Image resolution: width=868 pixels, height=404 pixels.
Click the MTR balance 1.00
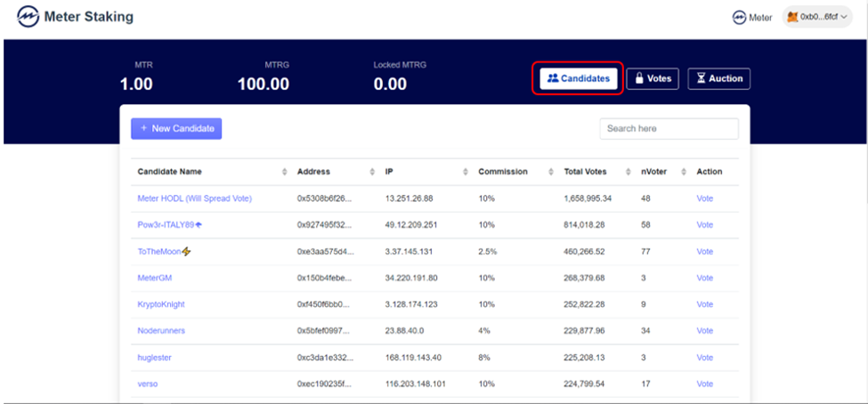136,85
